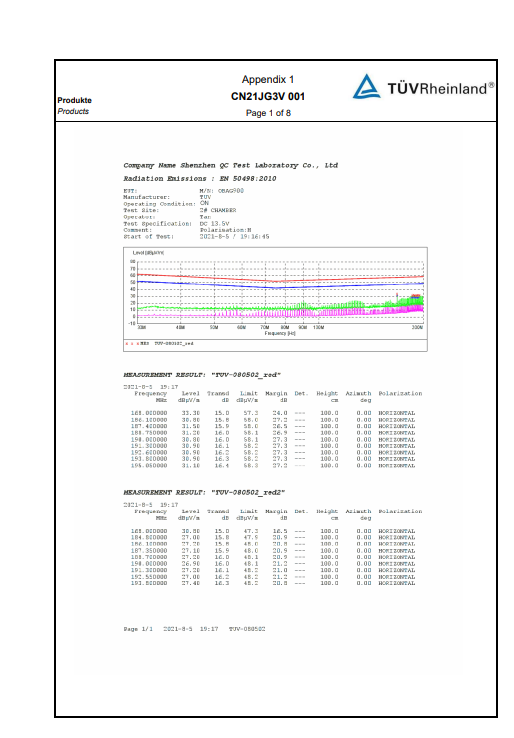Click the margin value 26.5

point(280,426)
